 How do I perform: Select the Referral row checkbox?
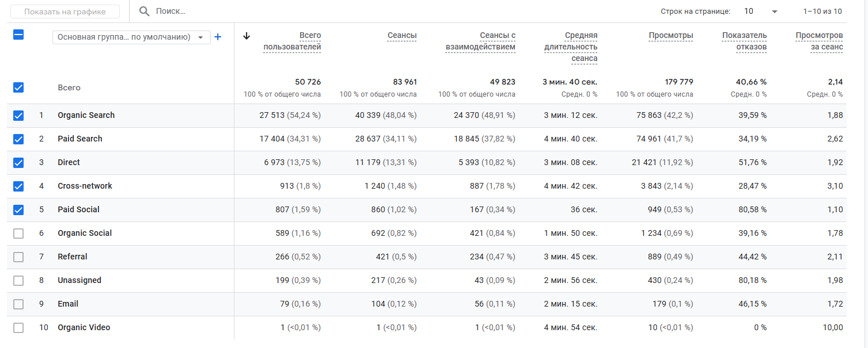pos(18,257)
